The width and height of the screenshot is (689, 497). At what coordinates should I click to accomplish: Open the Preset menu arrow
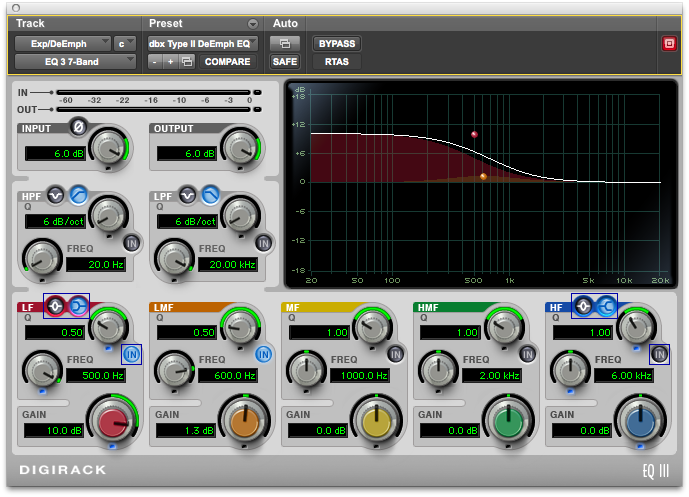click(x=253, y=24)
